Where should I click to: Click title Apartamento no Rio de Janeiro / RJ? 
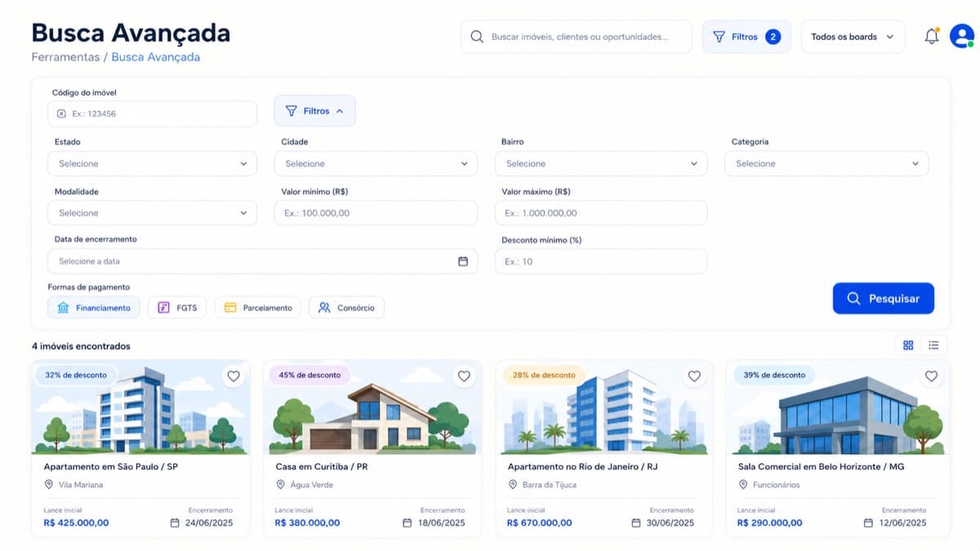tap(582, 467)
